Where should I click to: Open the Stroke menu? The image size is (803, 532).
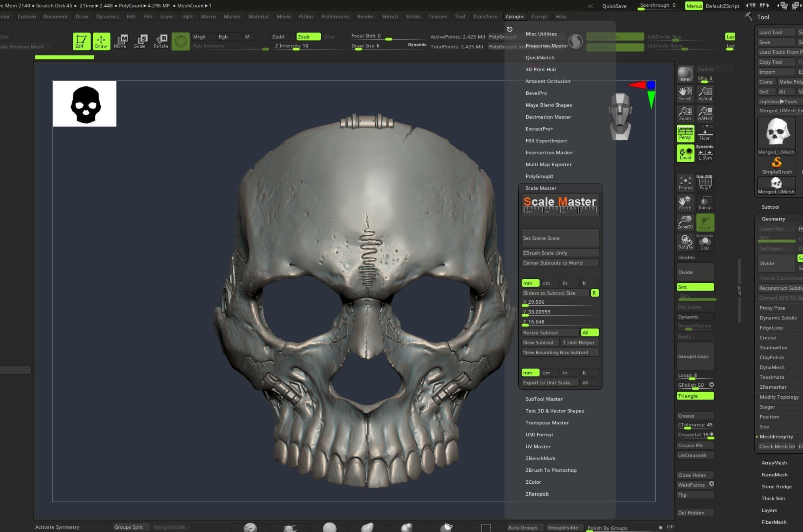(413, 16)
